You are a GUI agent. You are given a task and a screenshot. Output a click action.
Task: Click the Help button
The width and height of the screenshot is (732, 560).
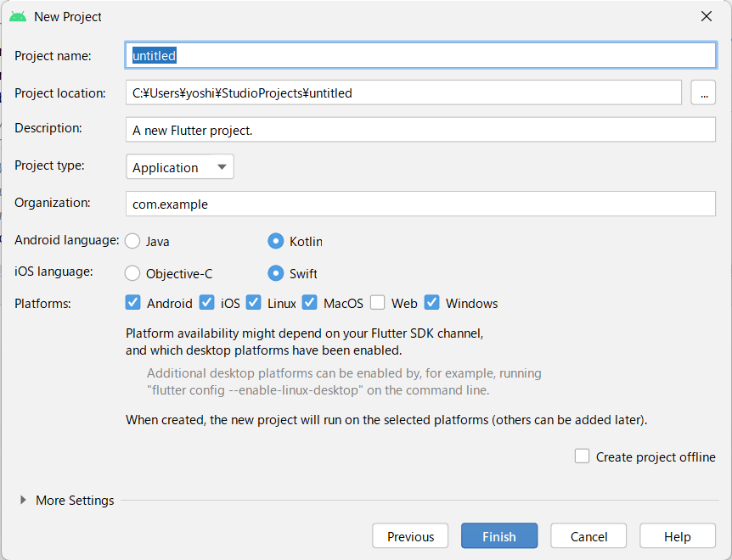678,535
